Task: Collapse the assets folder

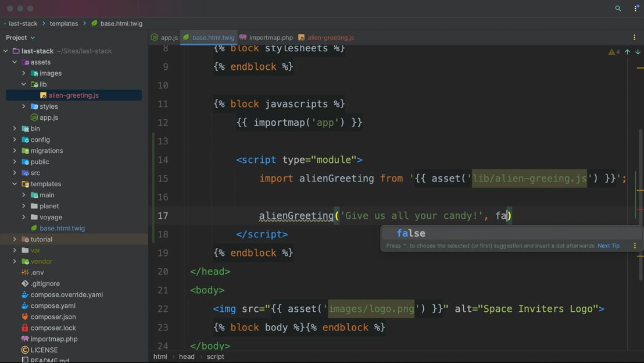Action: 15,62
